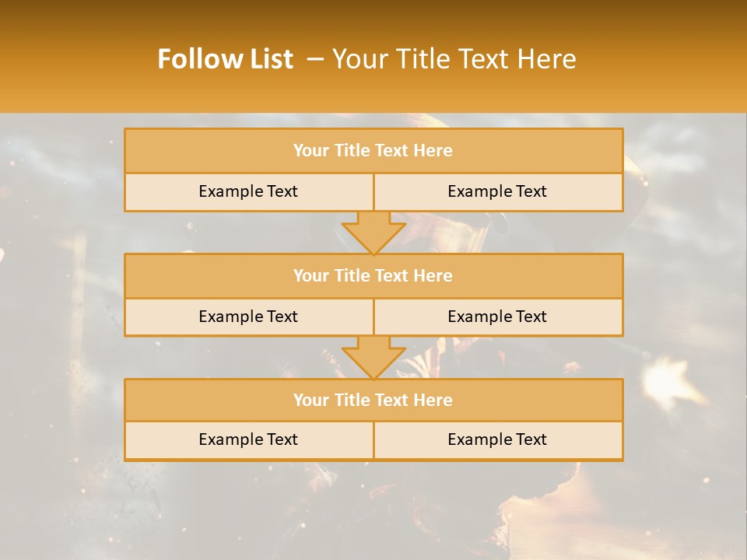
Task: Click the left "Example Text" cell in third block
Action: [249, 440]
